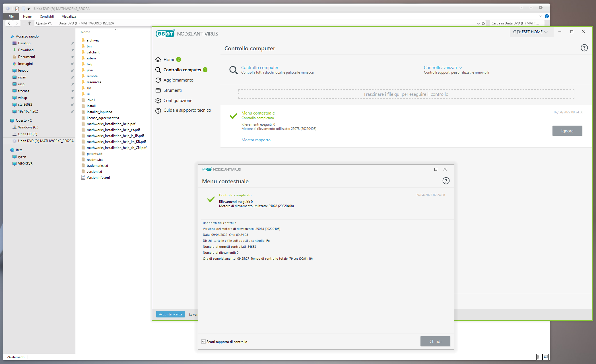Select Controllo computer in ESET sidebar
The width and height of the screenshot is (596, 364).
click(182, 70)
